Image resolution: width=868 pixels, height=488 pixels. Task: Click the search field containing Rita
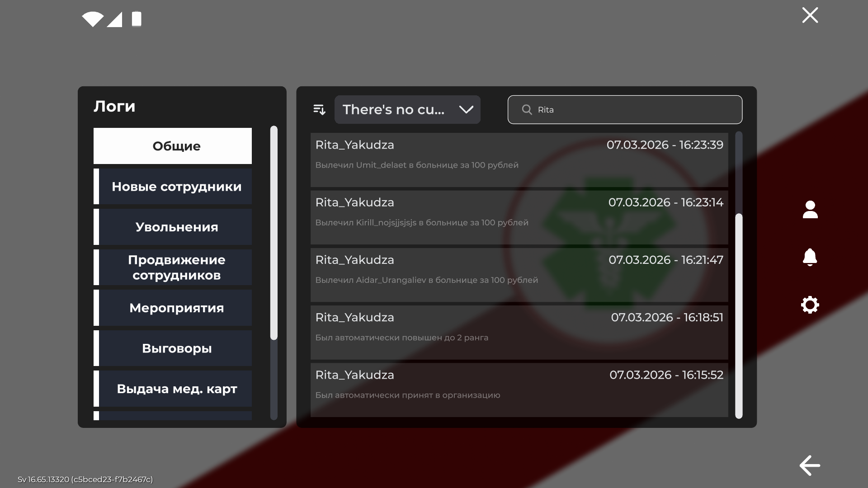(625, 109)
